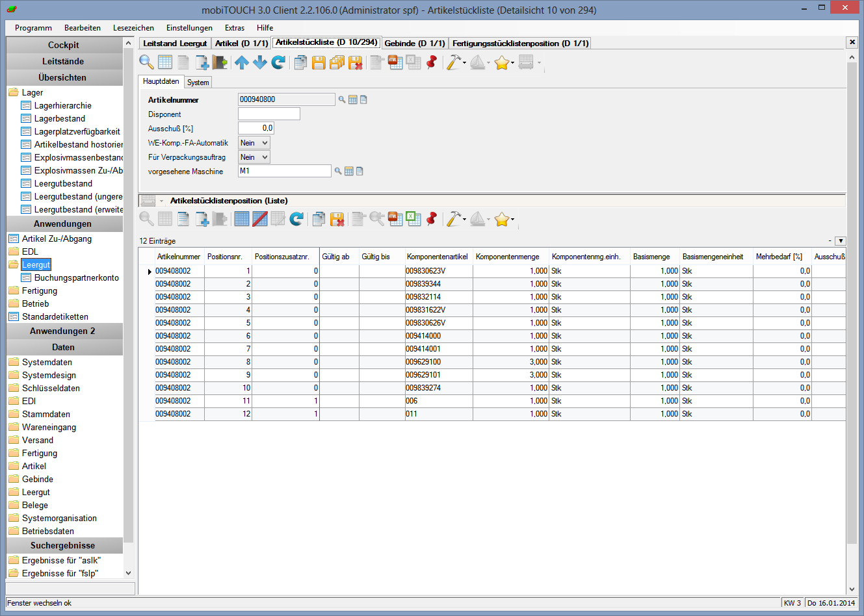This screenshot has height=616, width=864.
Task: Click the arrow left of the Artikelstücklistenposition title
Action: pos(162,201)
